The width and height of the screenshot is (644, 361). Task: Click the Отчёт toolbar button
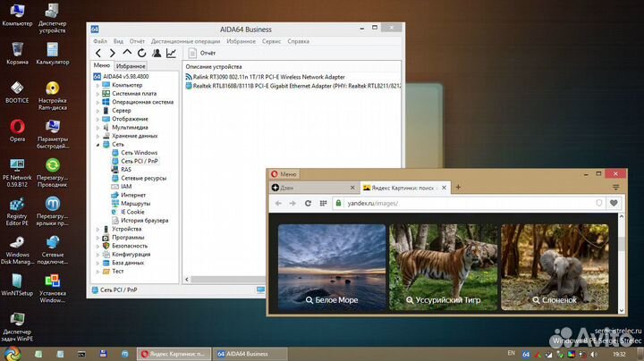click(x=201, y=54)
